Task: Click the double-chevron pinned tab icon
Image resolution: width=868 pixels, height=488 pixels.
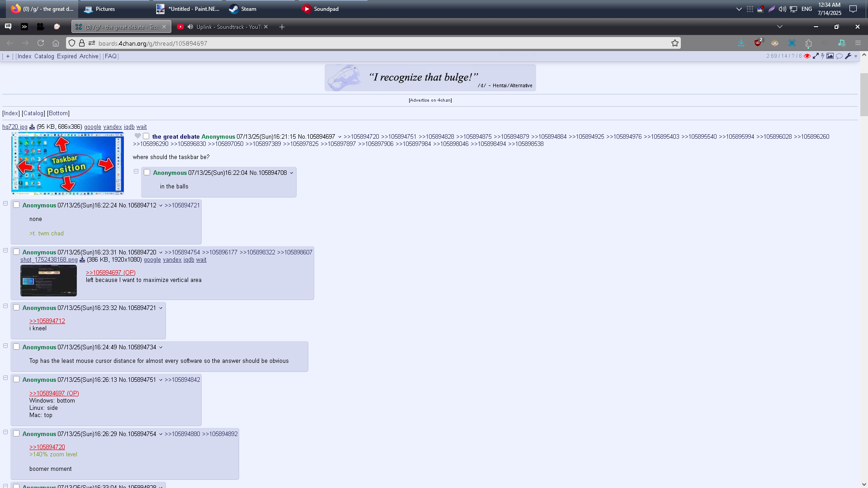Action: 24,27
